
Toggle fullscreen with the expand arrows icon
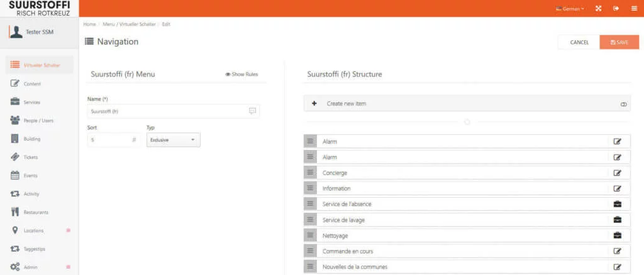coord(598,8)
